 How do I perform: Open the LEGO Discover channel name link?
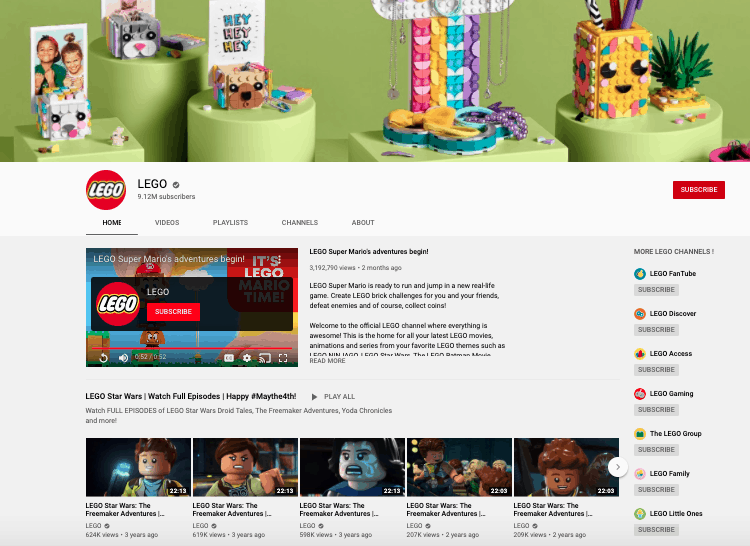pyautogui.click(x=673, y=314)
